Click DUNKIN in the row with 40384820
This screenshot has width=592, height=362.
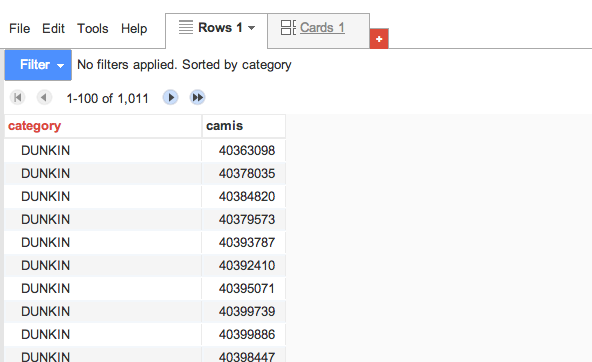click(46, 197)
